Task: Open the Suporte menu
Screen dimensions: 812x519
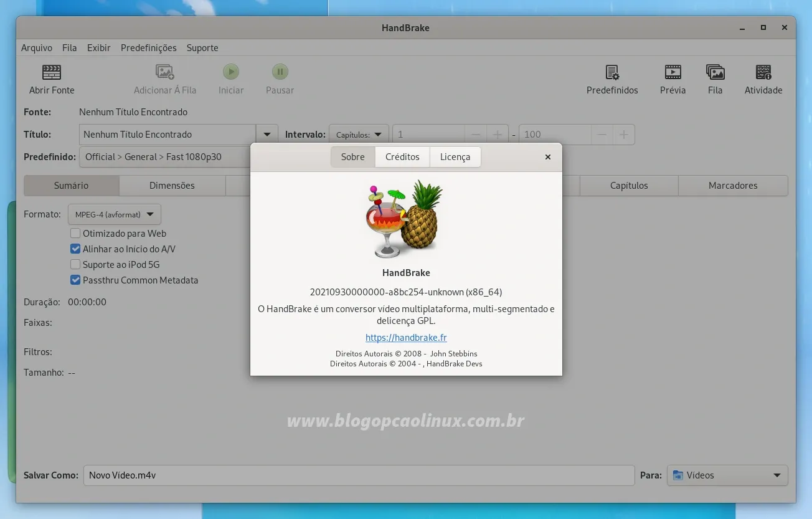Action: [x=202, y=48]
